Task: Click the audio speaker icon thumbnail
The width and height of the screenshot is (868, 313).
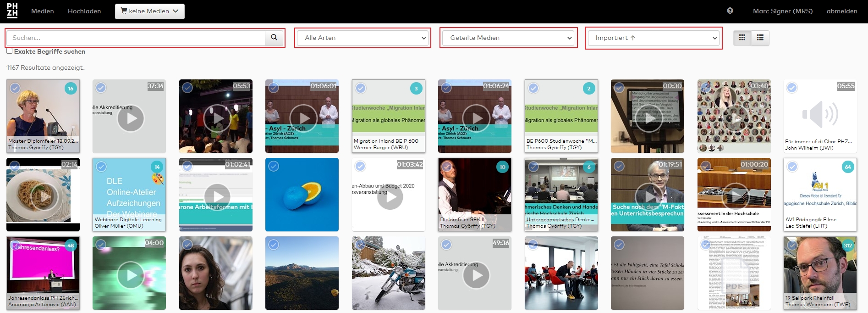Action: pos(820,115)
